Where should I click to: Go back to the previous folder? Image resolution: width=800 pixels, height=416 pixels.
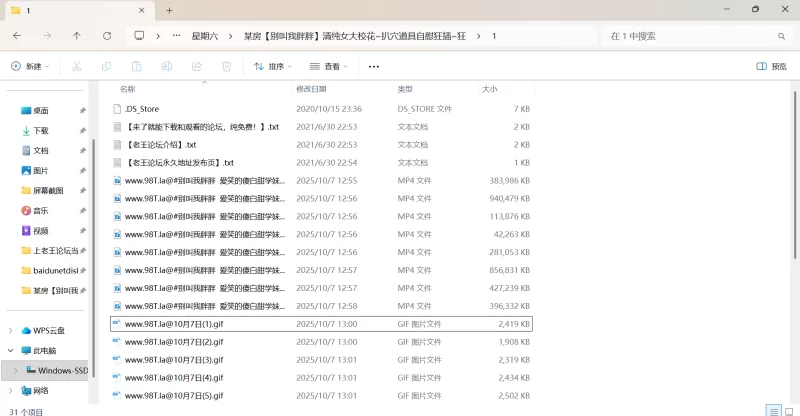(x=17, y=35)
